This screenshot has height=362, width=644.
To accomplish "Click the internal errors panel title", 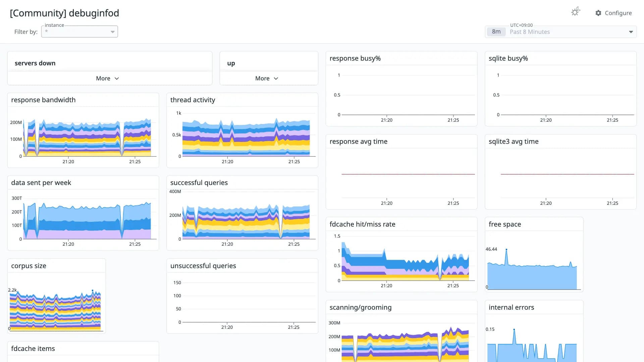I will point(511,307).
